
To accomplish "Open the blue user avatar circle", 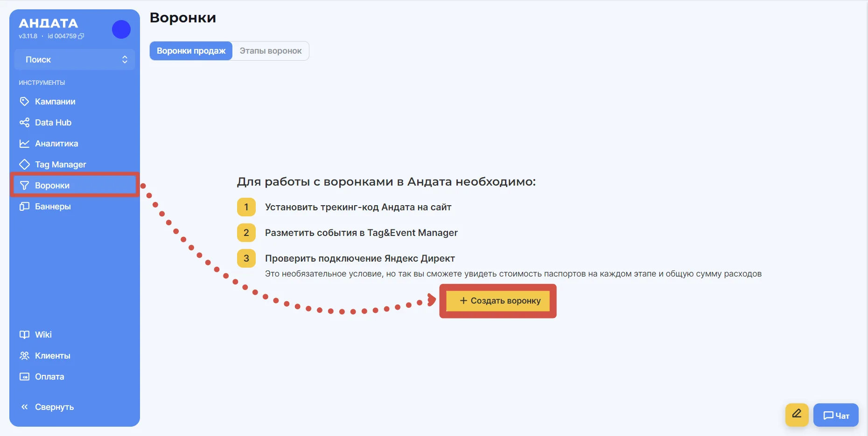I will pyautogui.click(x=121, y=29).
